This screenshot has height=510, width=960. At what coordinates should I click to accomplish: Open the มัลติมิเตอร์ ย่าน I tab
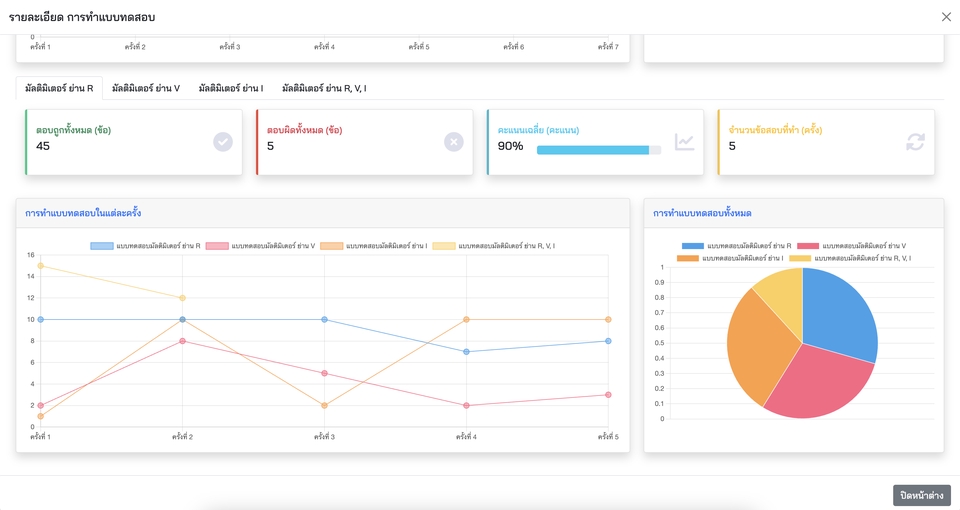[x=231, y=88]
